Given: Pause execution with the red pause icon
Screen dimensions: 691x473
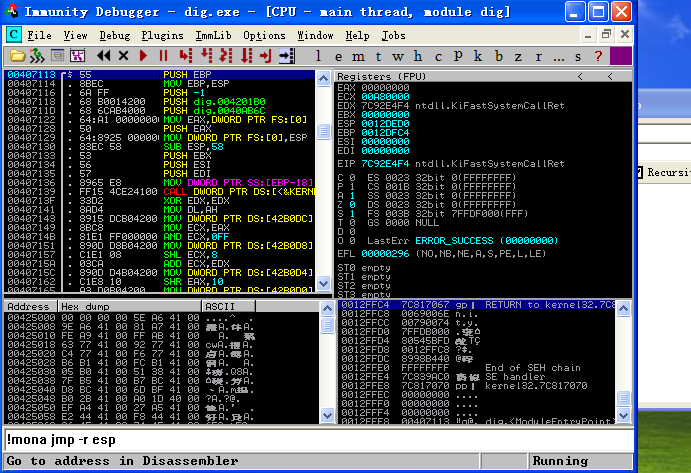Looking at the screenshot, I should (x=163, y=56).
